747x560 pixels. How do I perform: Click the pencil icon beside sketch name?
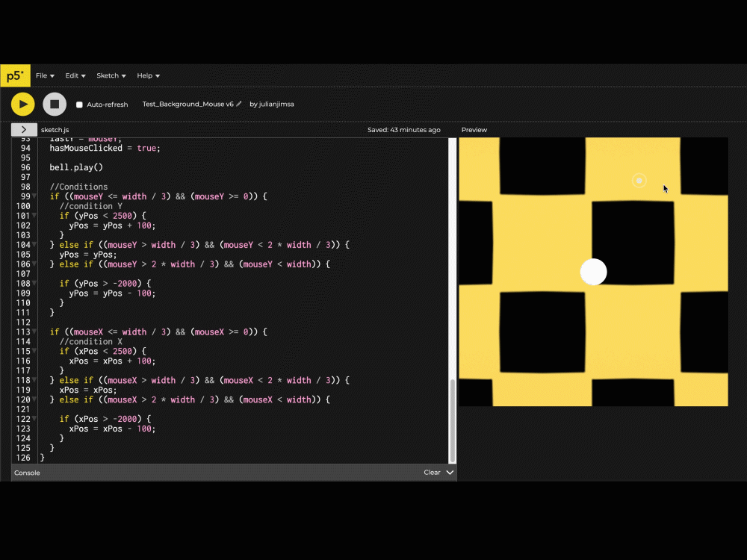239,105
